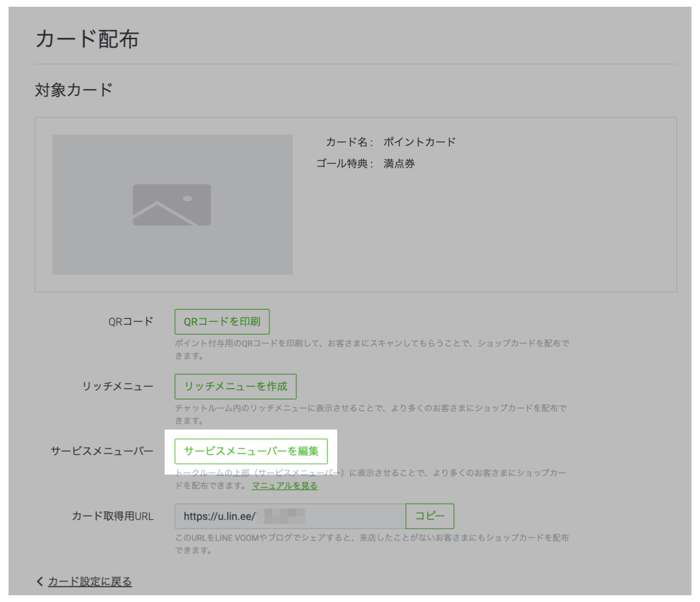700x602 pixels.
Task: Print the QR code via QRコードを印刷
Action: click(223, 321)
